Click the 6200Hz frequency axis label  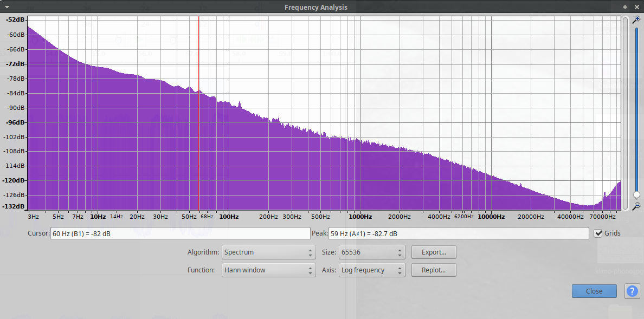tap(463, 216)
